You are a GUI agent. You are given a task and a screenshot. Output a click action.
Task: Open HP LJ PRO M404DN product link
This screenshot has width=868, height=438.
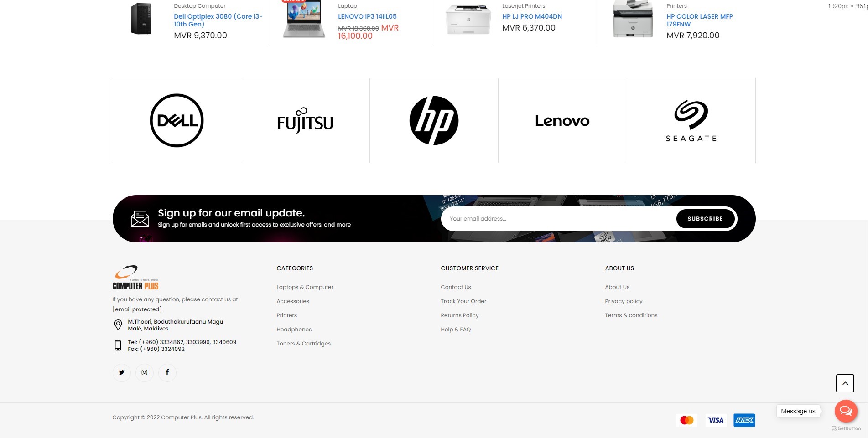532,16
